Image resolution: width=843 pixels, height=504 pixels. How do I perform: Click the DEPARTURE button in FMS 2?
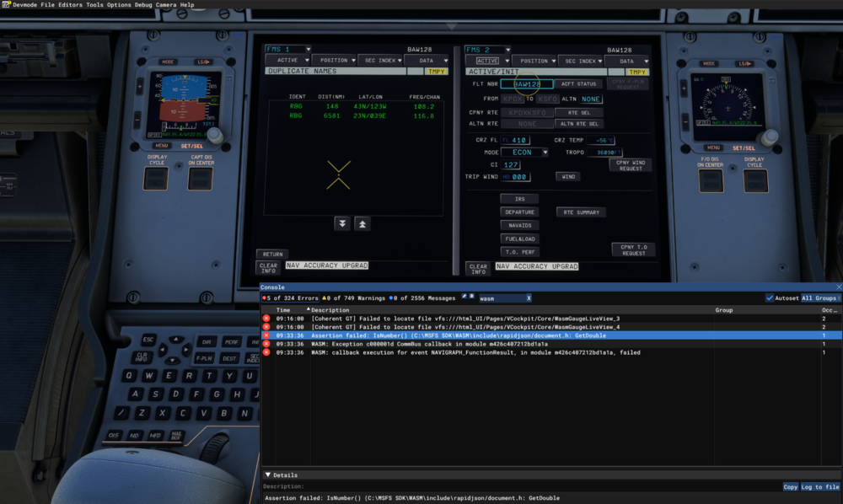tap(519, 212)
